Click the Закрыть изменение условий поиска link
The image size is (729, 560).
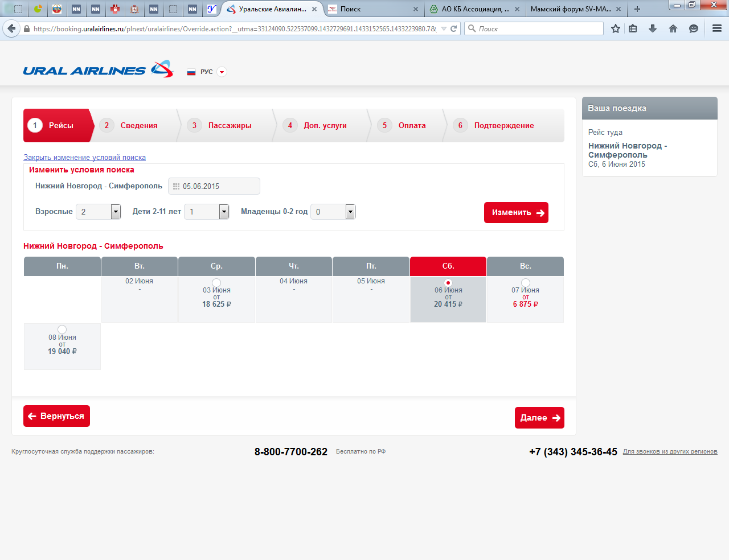click(84, 158)
